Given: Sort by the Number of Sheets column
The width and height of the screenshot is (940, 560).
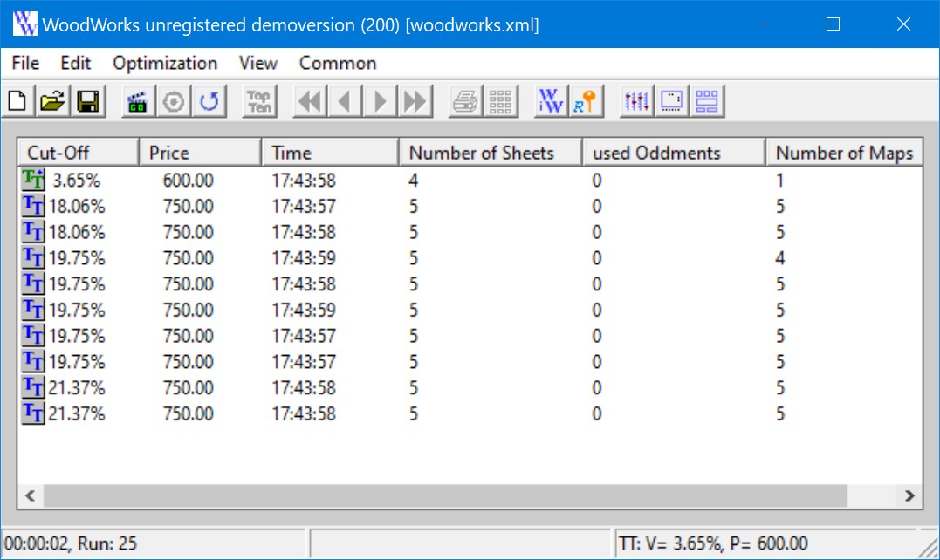Looking at the screenshot, I should (490, 153).
